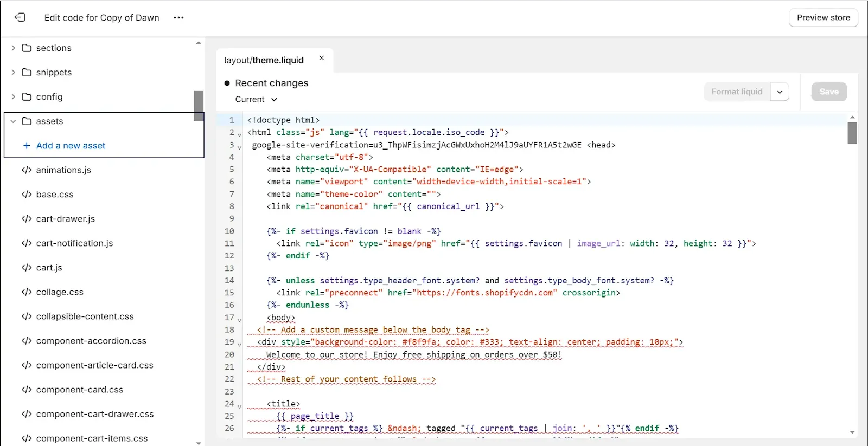Close the layout/theme.liquid tab

pyautogui.click(x=322, y=58)
